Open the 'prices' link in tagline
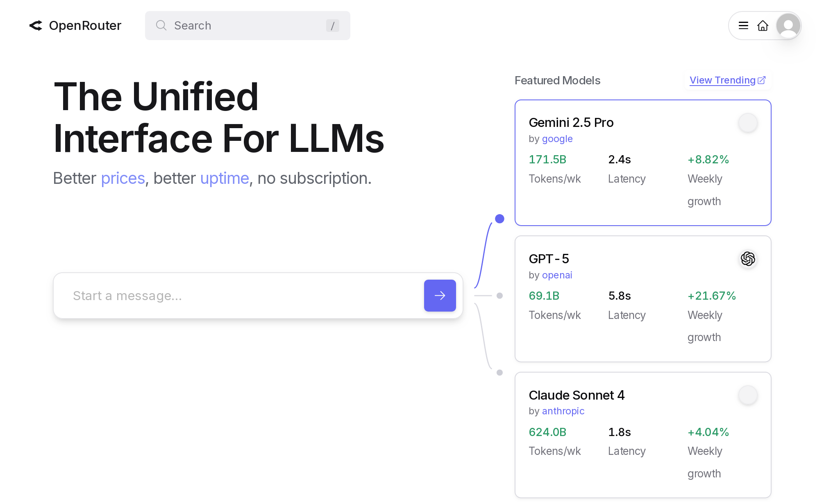This screenshot has width=824, height=504. pyautogui.click(x=123, y=179)
